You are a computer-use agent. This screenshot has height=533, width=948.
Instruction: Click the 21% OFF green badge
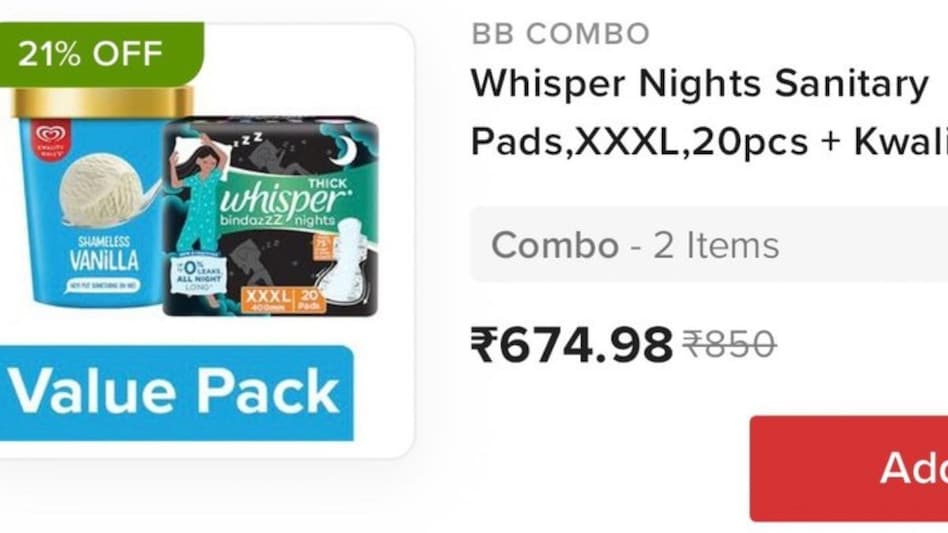tap(101, 54)
